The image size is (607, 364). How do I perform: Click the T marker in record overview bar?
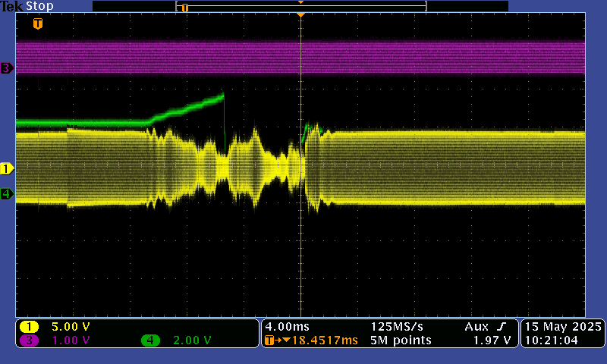(x=184, y=8)
